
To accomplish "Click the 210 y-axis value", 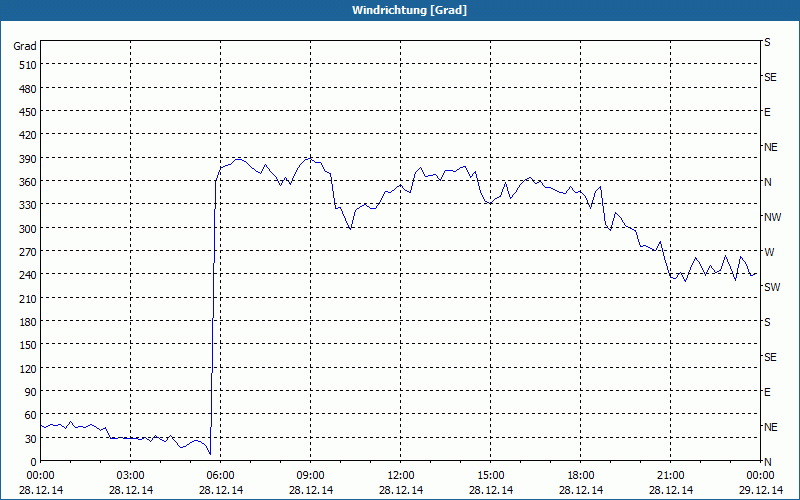I will click(x=28, y=298).
